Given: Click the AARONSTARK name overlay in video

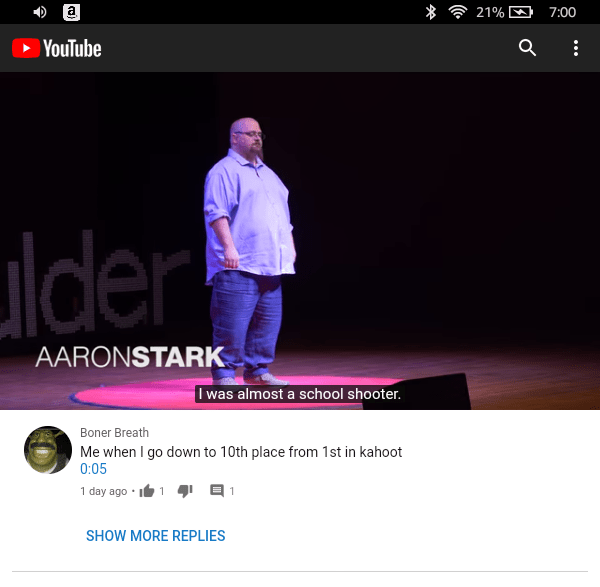Looking at the screenshot, I should 130,357.
